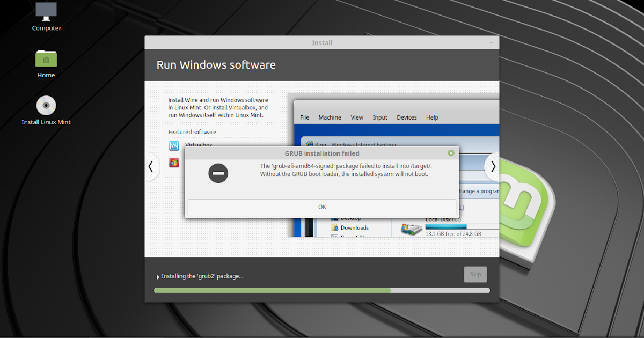Screen dimensions: 644x338
Task: Click the installation progress bar
Action: tap(322, 290)
